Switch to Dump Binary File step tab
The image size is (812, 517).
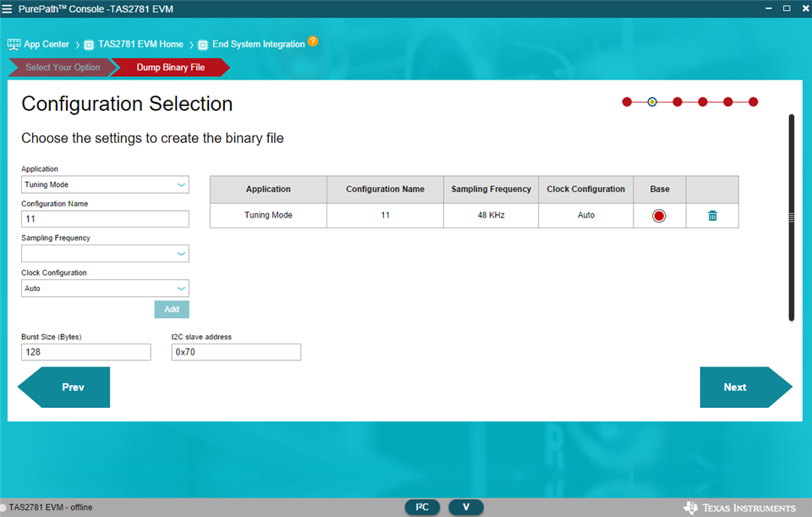pyautogui.click(x=170, y=68)
